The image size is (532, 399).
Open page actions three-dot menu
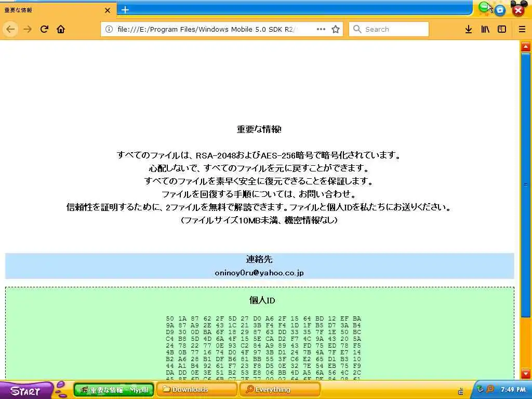click(x=321, y=29)
